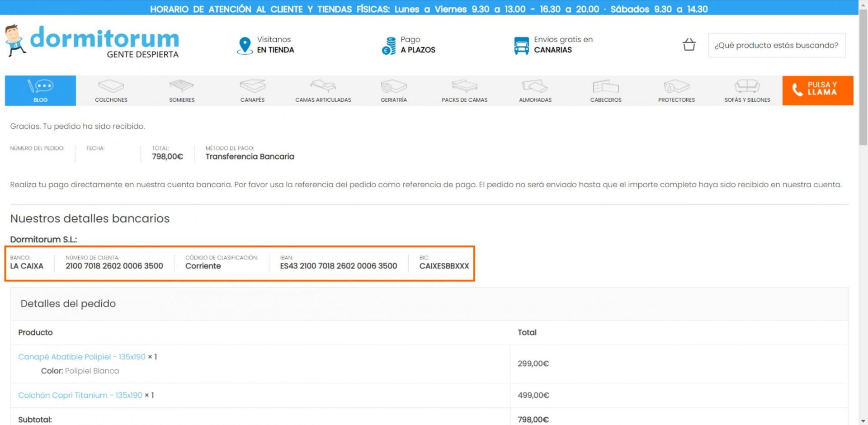Viewport: 868px width, 425px height.
Task: Click the Pulsa y Llama call button
Action: tap(818, 90)
